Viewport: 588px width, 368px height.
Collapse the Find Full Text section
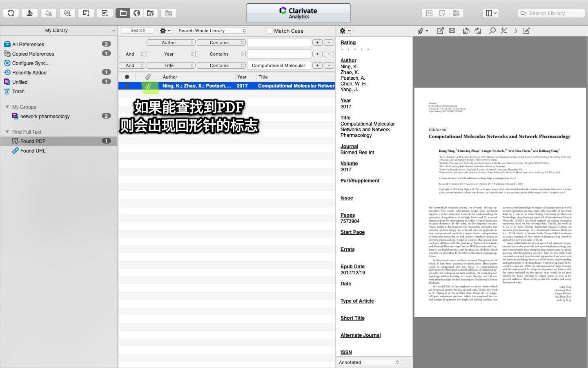(7, 132)
